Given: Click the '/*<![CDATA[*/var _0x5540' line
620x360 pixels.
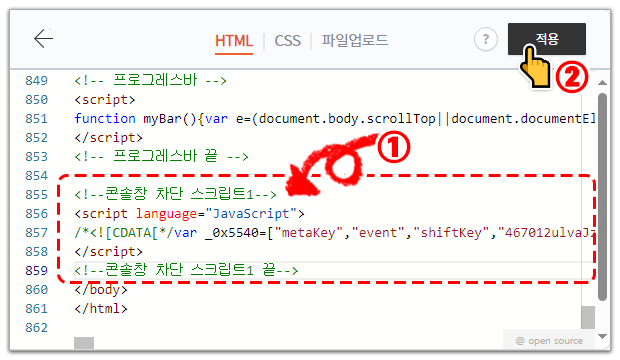Looking at the screenshot, I should [335, 233].
